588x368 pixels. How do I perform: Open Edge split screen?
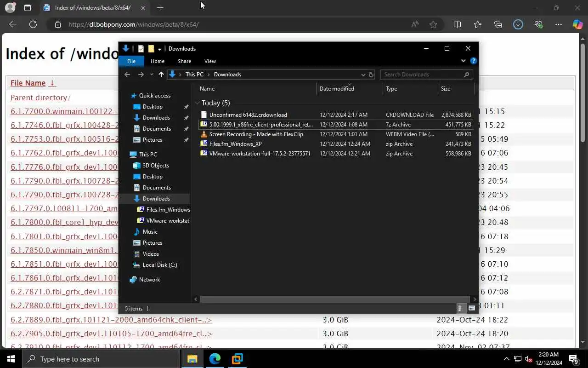coord(457,24)
